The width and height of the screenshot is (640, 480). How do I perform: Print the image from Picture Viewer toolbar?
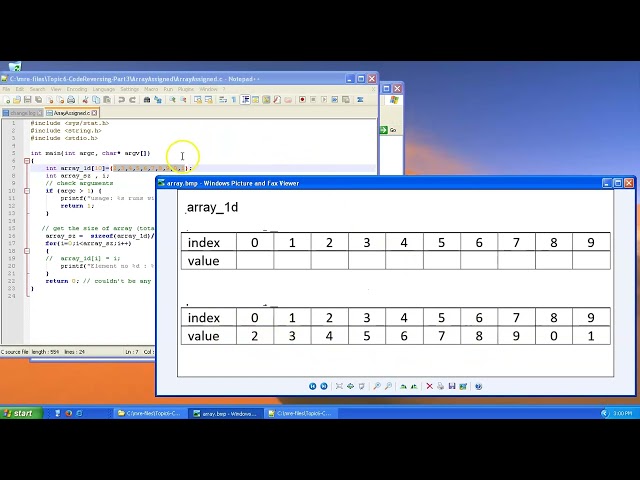440,386
